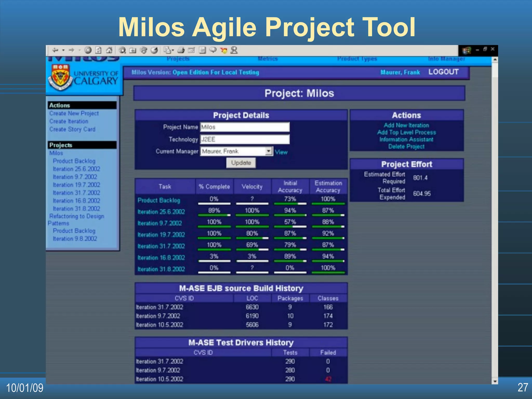The image size is (532, 399).
Task: Click the Print icon in toolbar
Action: pyautogui.click(x=181, y=50)
